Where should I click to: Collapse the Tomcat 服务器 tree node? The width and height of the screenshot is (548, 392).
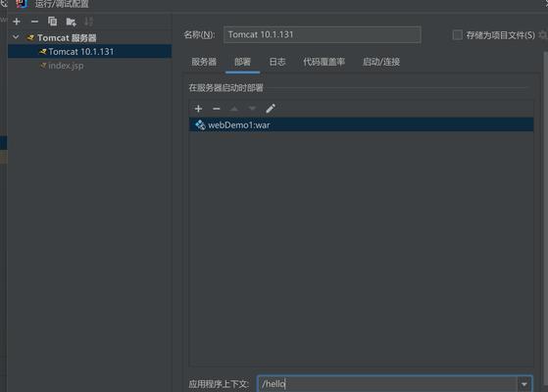(16, 37)
